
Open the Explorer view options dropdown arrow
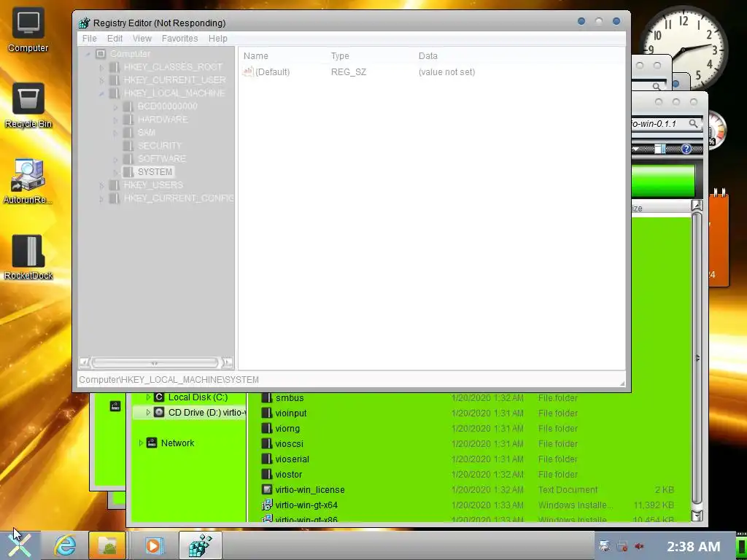[635, 149]
